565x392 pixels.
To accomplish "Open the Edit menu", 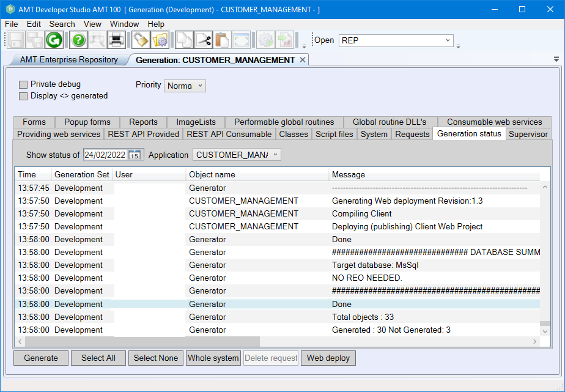I will click(34, 24).
